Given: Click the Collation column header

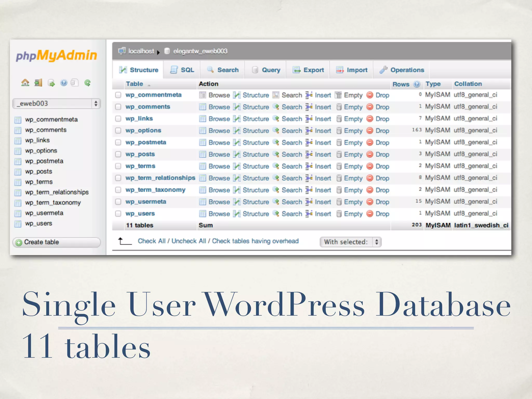Looking at the screenshot, I should (468, 84).
